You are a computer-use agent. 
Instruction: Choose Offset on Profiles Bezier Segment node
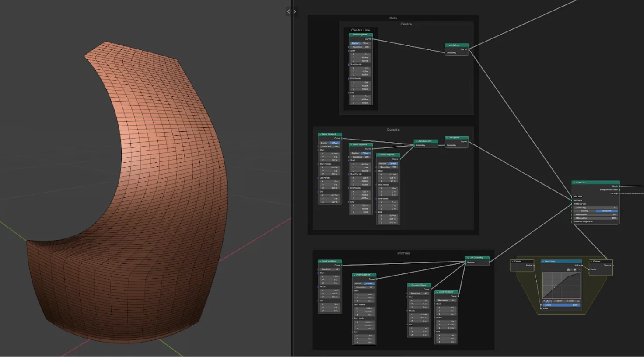click(369, 283)
